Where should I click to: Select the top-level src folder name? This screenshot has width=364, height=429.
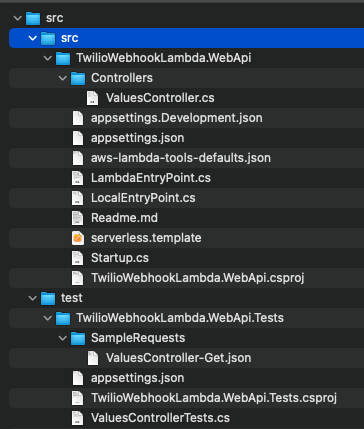54,18
